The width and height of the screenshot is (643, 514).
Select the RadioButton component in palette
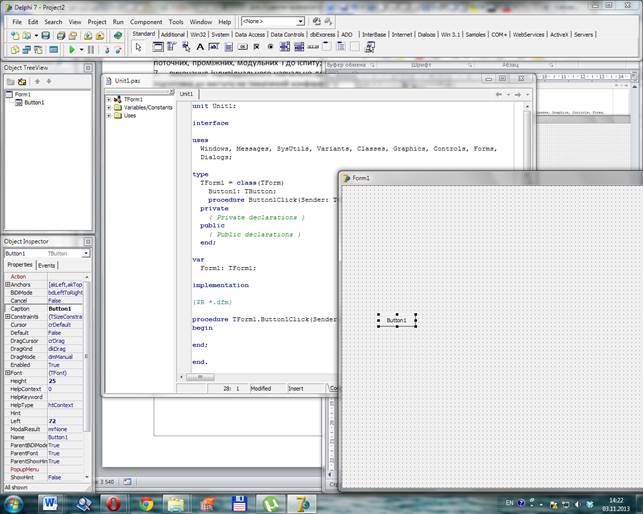[x=270, y=47]
